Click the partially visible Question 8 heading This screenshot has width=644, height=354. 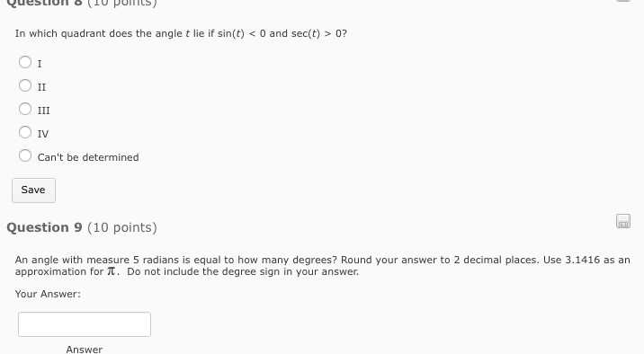[x=82, y=4]
